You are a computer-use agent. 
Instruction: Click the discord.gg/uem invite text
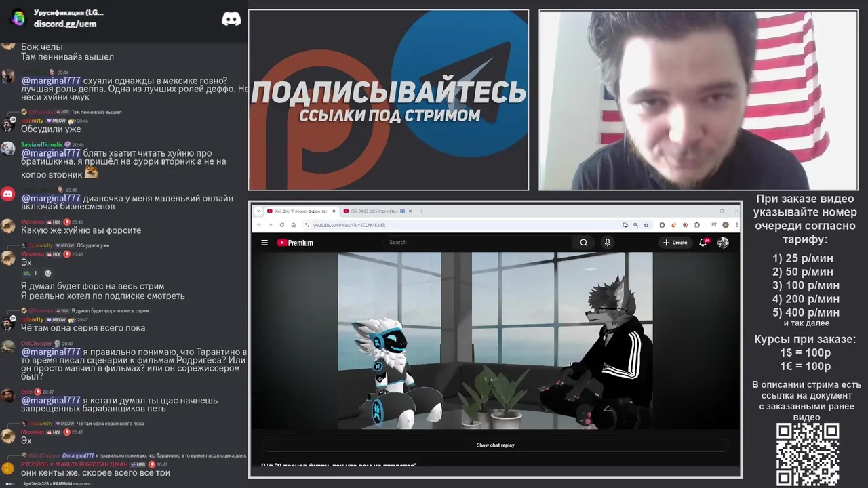click(65, 24)
